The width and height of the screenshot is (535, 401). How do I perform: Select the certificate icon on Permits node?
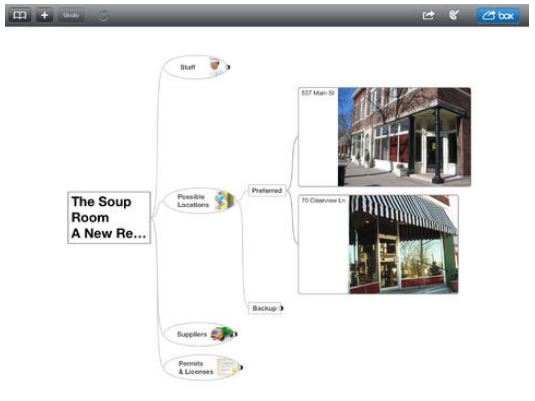227,367
